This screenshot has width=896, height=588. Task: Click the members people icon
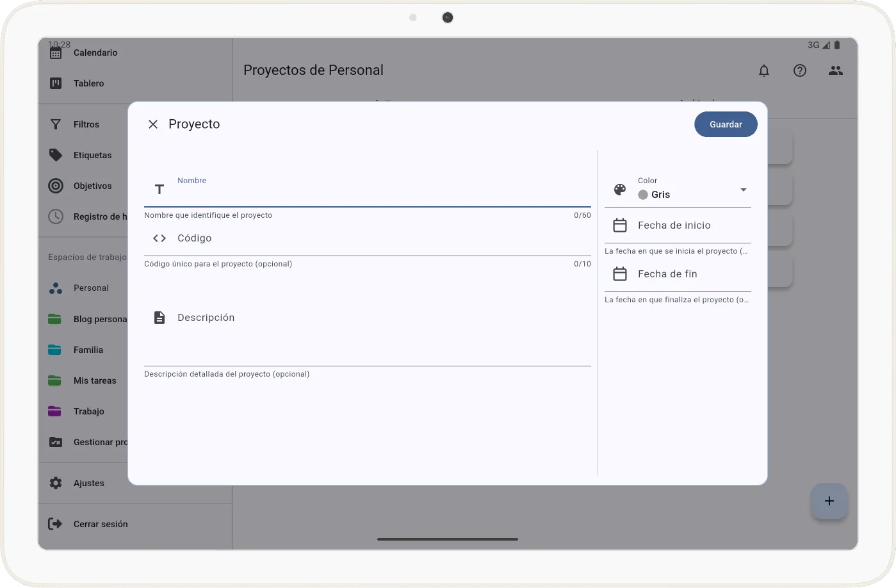pos(836,70)
